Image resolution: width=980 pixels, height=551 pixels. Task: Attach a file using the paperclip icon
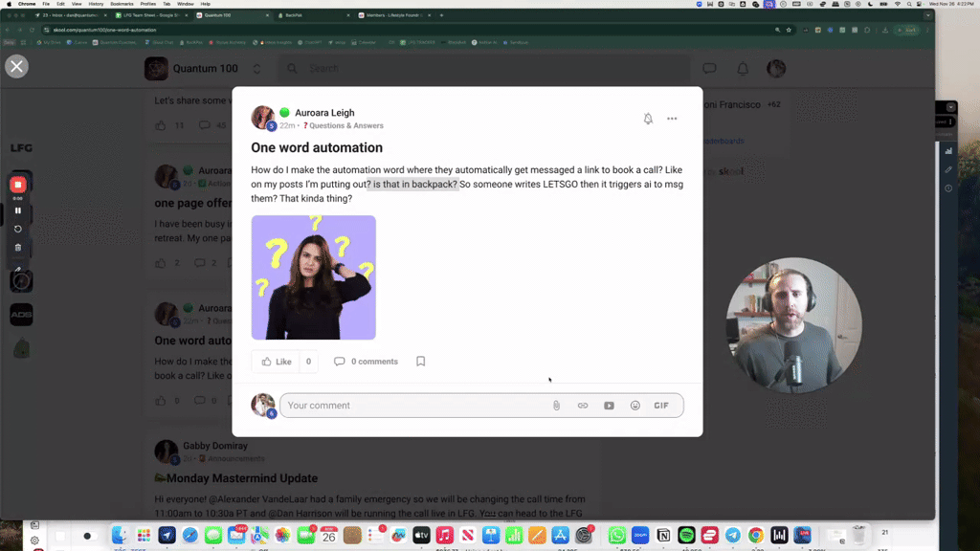coord(558,405)
